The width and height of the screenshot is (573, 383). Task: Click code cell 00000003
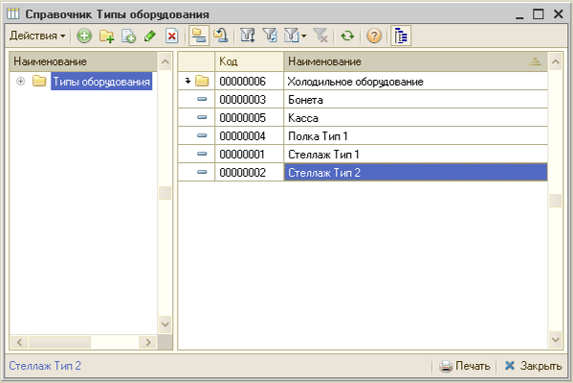point(249,99)
